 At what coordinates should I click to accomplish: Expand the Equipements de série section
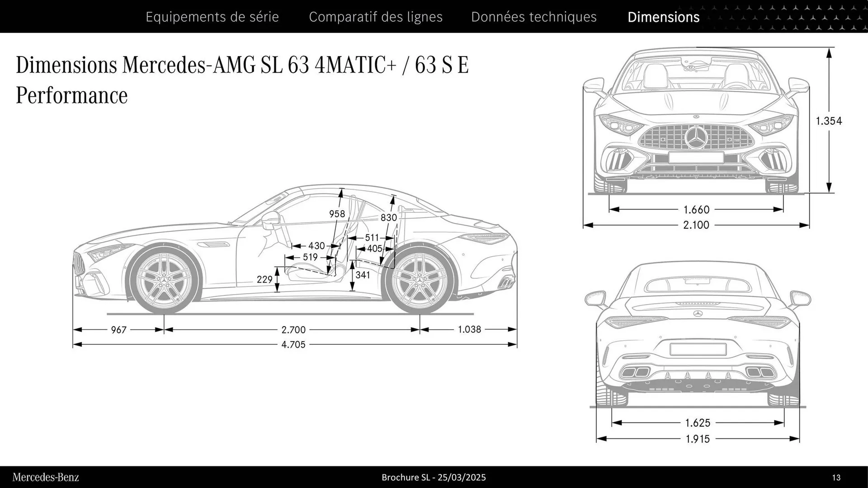click(x=212, y=17)
